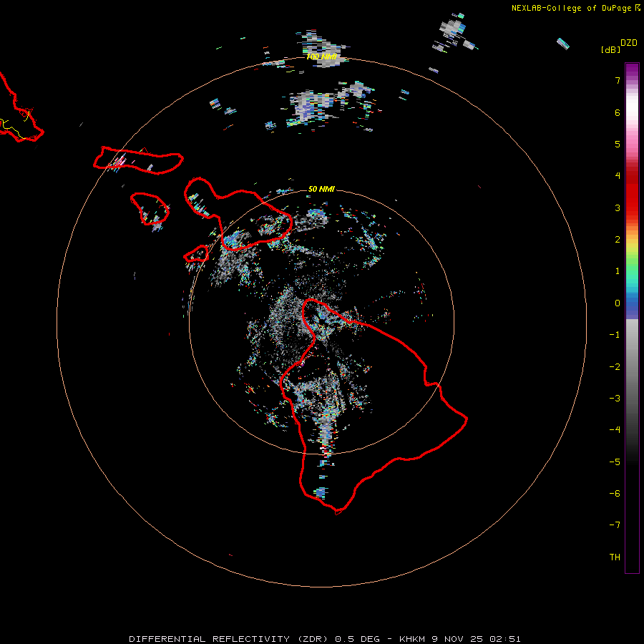The image size is (644, 644).
Task: Click the 3 dB value on color scale
Action: [x=618, y=208]
